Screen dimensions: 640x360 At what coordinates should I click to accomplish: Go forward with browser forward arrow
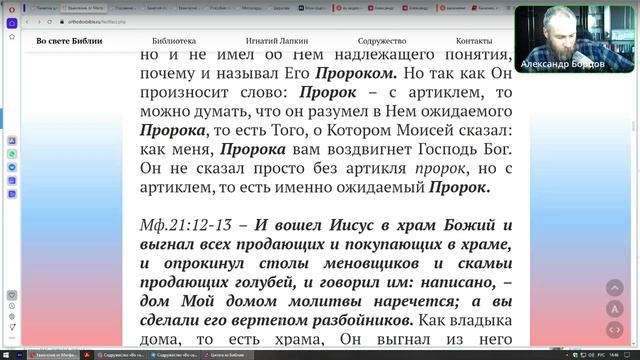pyautogui.click(x=39, y=22)
